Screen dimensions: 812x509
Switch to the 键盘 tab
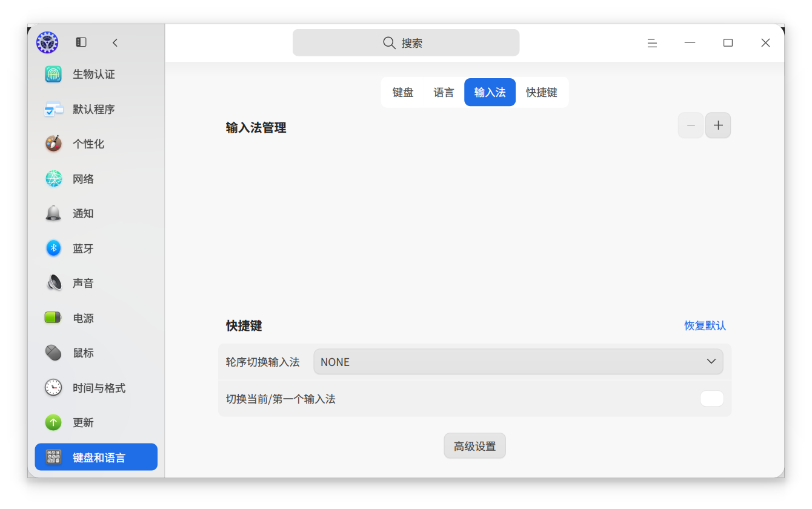click(x=403, y=93)
